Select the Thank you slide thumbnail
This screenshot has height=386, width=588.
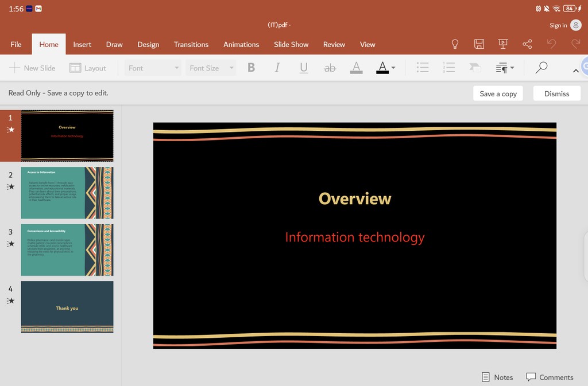[x=67, y=307]
